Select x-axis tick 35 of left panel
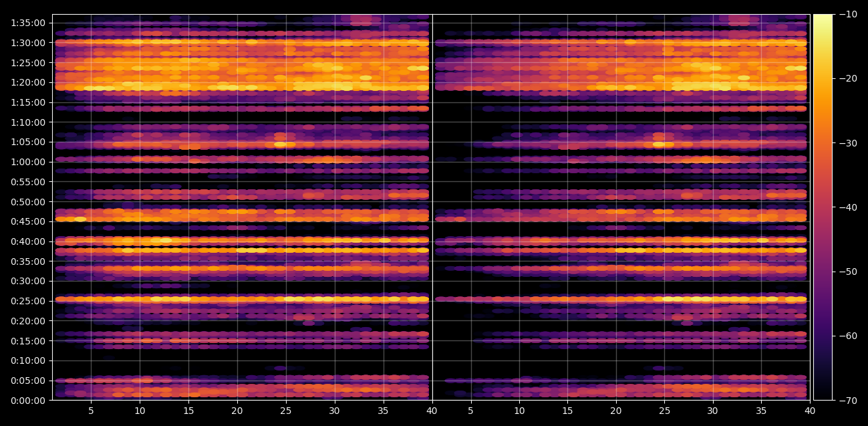The width and height of the screenshot is (868, 426). tap(384, 411)
